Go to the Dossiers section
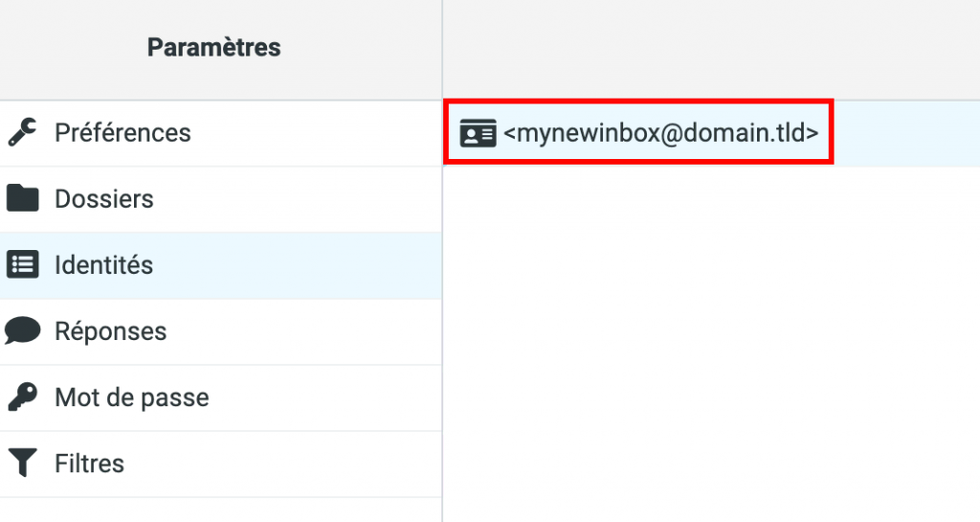This screenshot has width=980, height=522. 103,199
